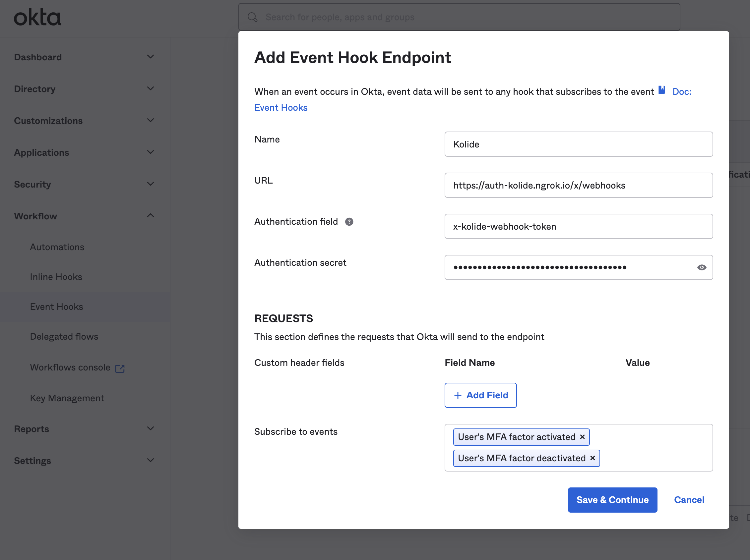Click the "Add Event Hook Endpoint" title
Image resolution: width=750 pixels, height=560 pixels.
tap(353, 57)
